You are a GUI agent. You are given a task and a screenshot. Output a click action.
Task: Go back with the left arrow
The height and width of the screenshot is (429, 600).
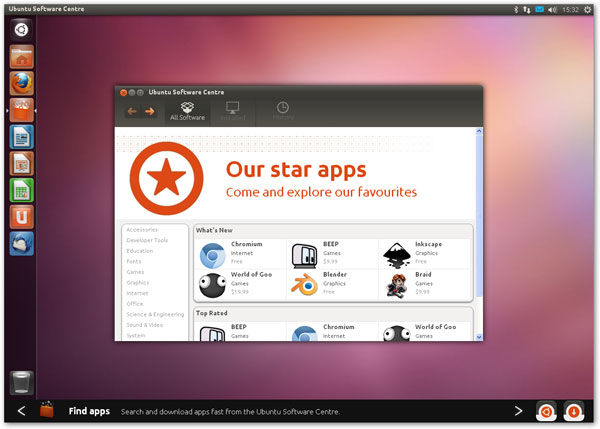tap(132, 111)
